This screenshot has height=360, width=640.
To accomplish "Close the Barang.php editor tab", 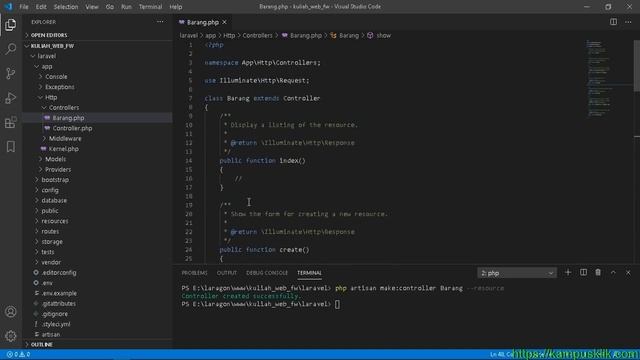I will coord(224,22).
